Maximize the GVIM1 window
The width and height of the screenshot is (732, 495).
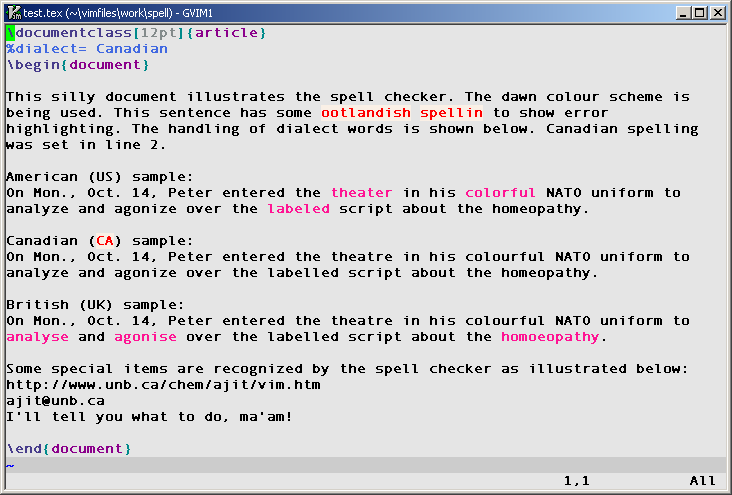pyautogui.click(x=701, y=13)
